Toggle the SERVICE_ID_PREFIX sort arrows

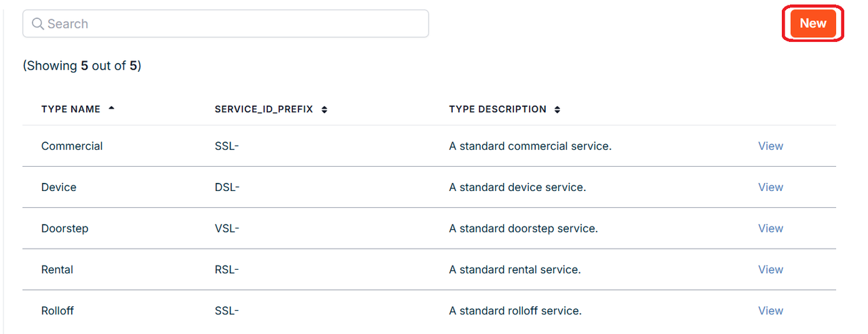point(324,109)
